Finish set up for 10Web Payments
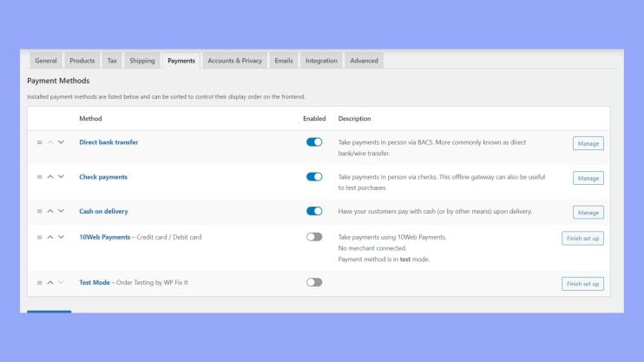Image resolution: width=644 pixels, height=362 pixels. [x=582, y=238]
